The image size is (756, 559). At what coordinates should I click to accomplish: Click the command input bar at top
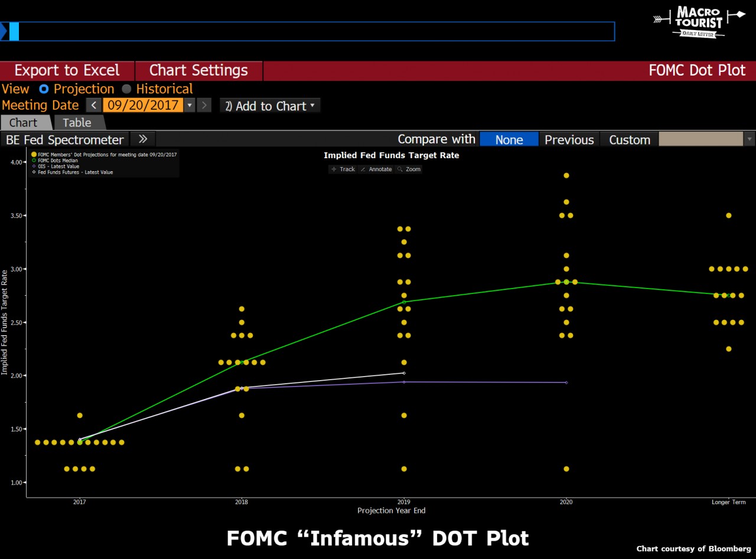coord(313,31)
